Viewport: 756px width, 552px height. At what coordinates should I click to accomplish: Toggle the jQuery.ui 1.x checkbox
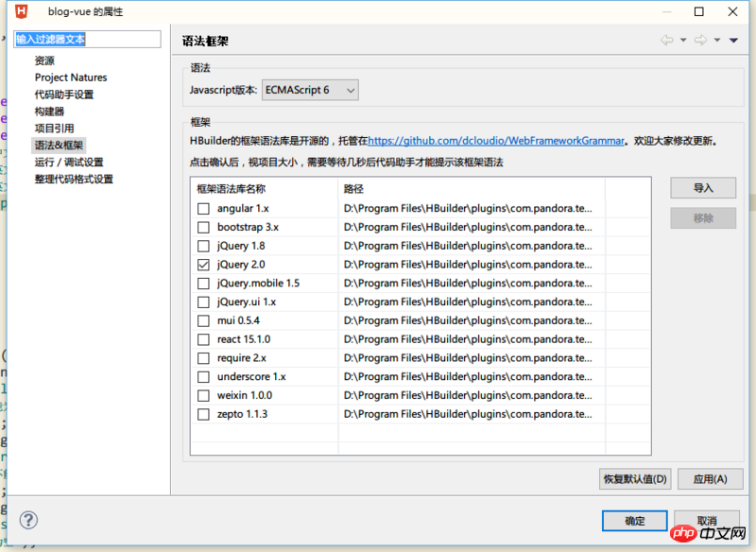[203, 302]
